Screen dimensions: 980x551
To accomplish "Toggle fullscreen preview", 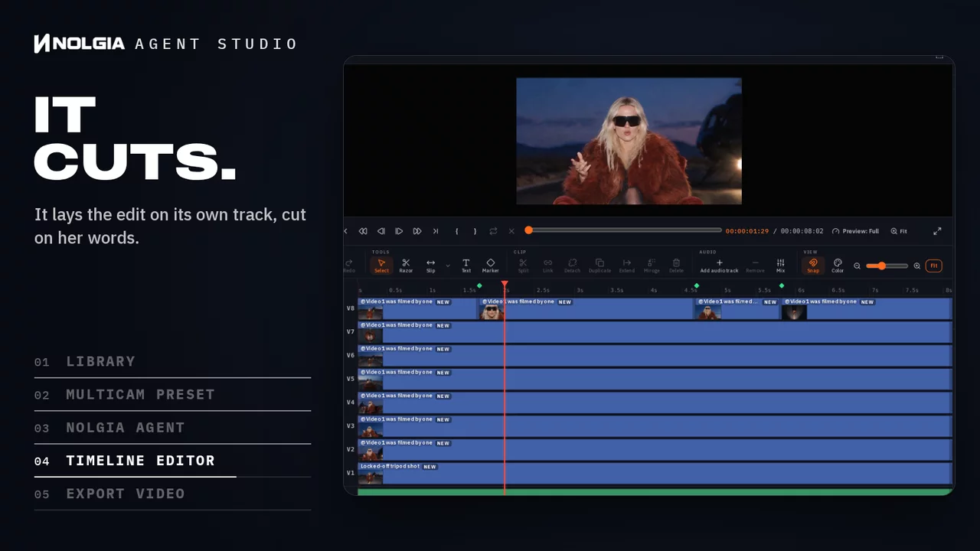I will [937, 231].
